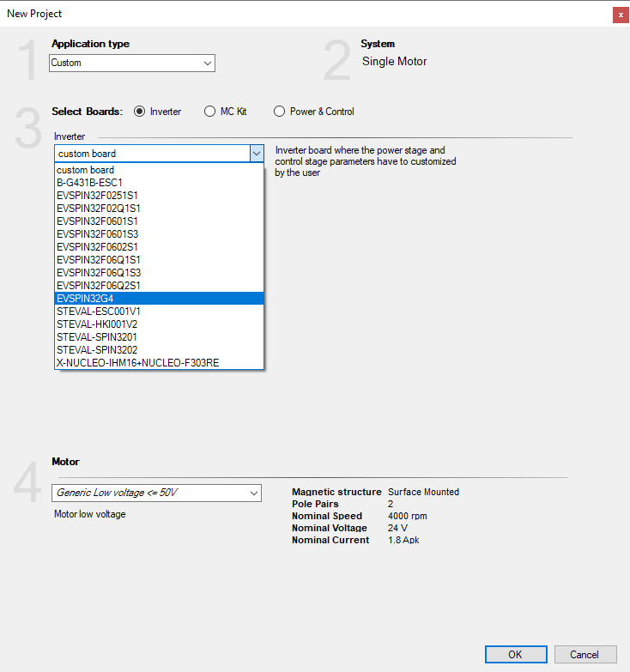Choose the highlighted EVSPIN32G4 board
The height and width of the screenshot is (672, 630).
pos(159,299)
